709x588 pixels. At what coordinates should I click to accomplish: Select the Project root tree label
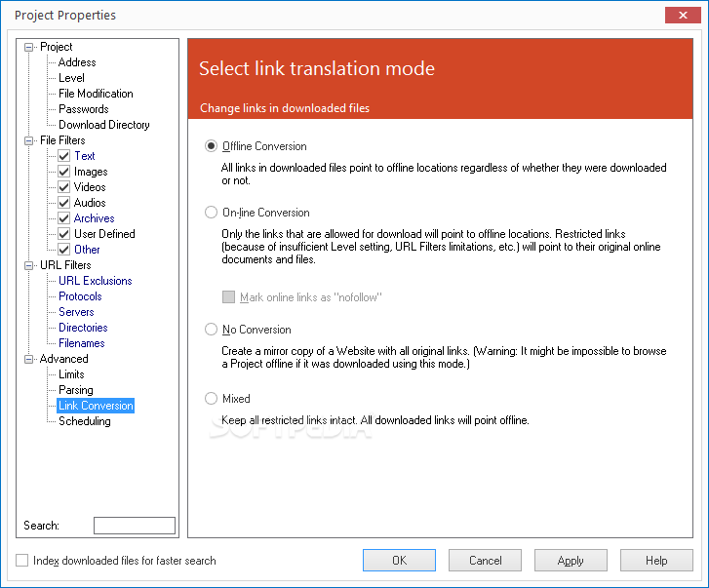tap(56, 47)
